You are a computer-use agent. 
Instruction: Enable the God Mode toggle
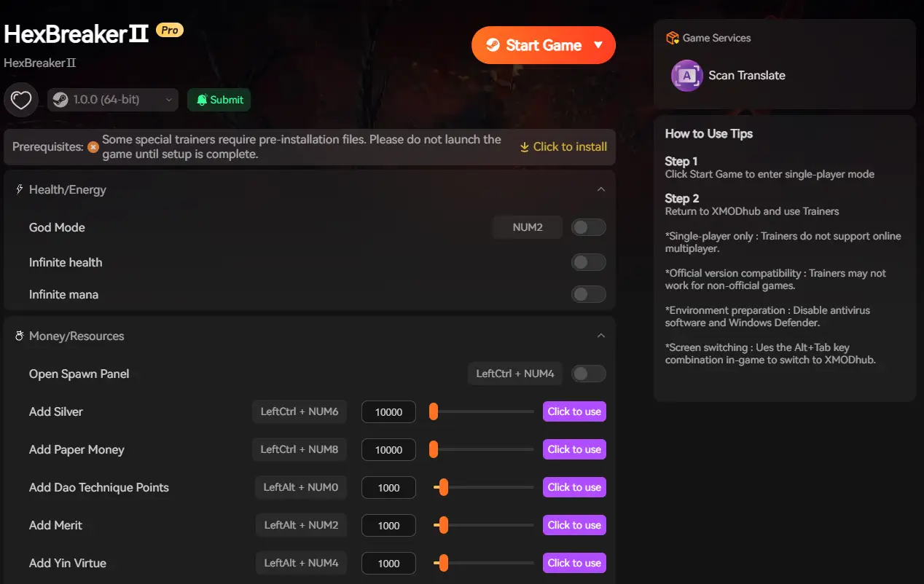pos(588,227)
